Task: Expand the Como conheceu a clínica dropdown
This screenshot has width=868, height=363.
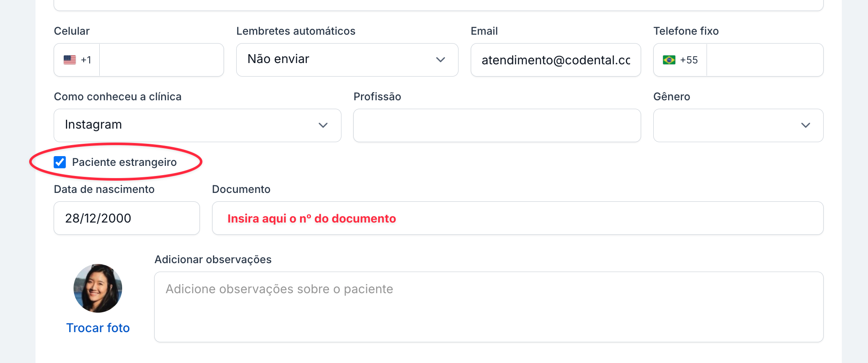Action: click(x=197, y=125)
